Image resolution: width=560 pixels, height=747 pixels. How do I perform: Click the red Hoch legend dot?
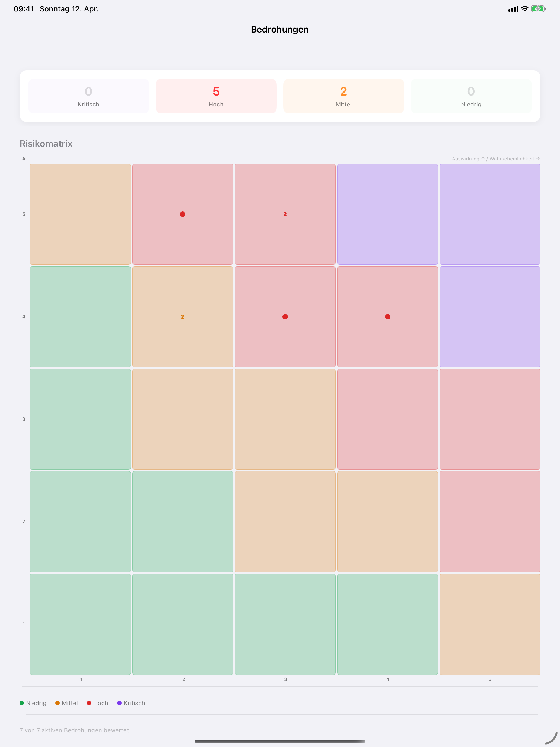89,703
